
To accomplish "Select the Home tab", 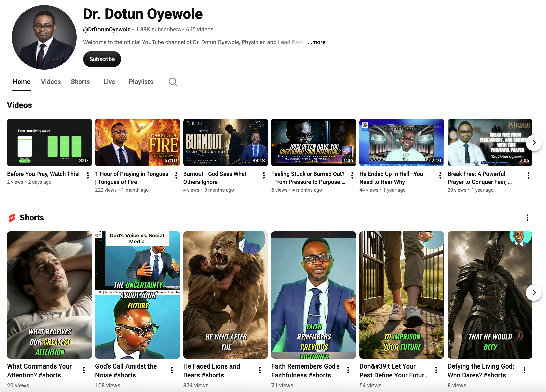I will [21, 82].
